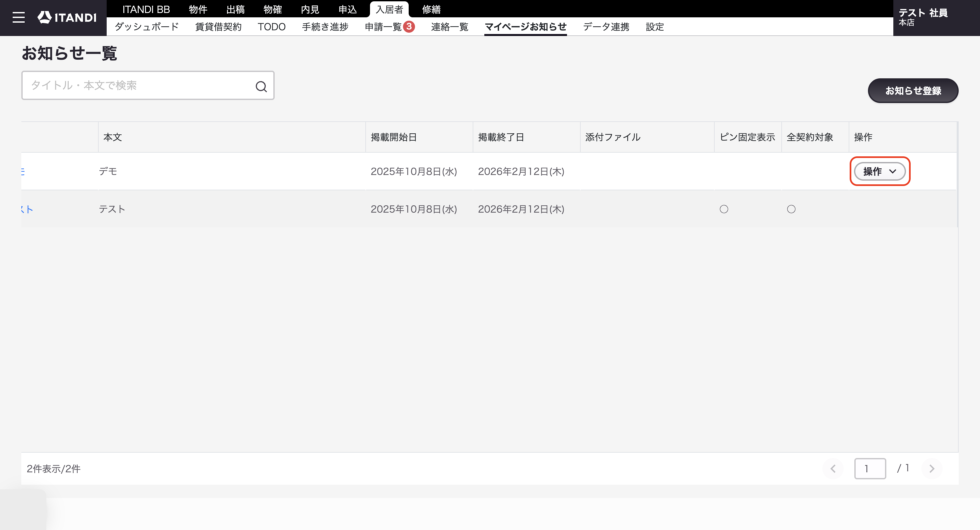Click the テスト body text cell

click(112, 209)
